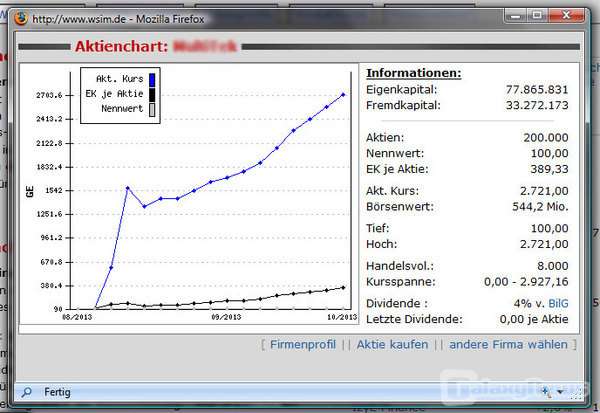600x413 pixels.
Task: Click the Eigenkapital value 77.865.831
Action: [537, 90]
